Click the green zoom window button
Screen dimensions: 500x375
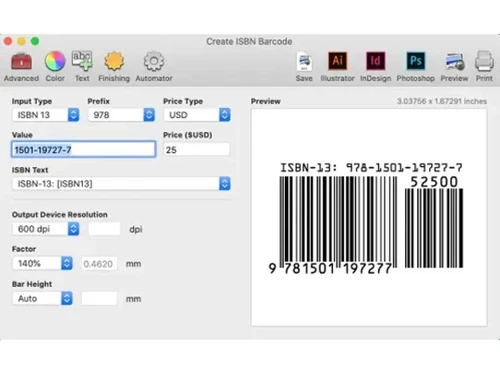coord(35,41)
